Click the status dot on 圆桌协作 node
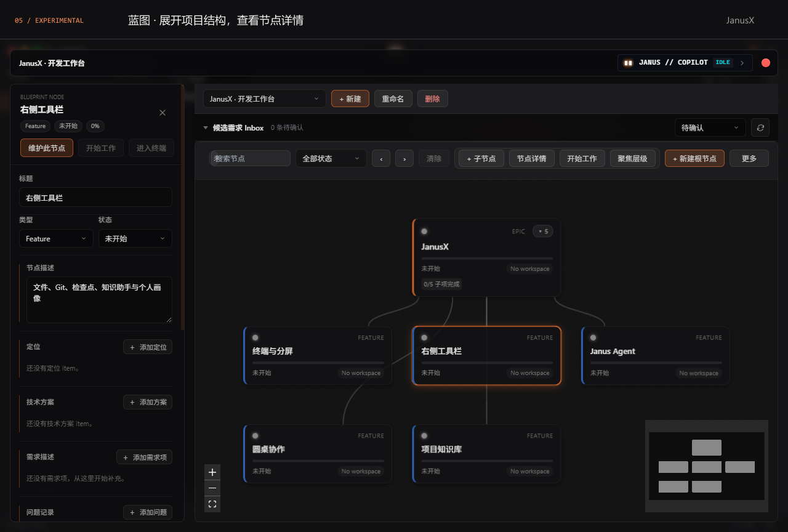 point(255,435)
